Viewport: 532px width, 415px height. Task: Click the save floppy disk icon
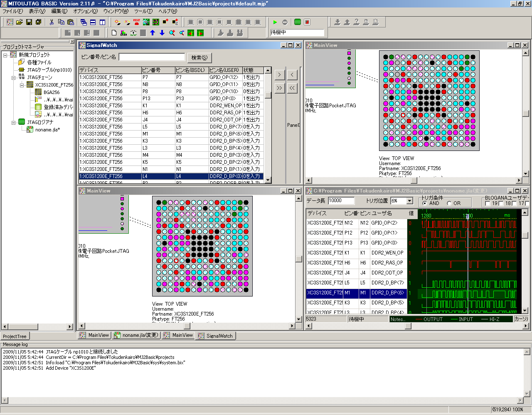(29, 22)
